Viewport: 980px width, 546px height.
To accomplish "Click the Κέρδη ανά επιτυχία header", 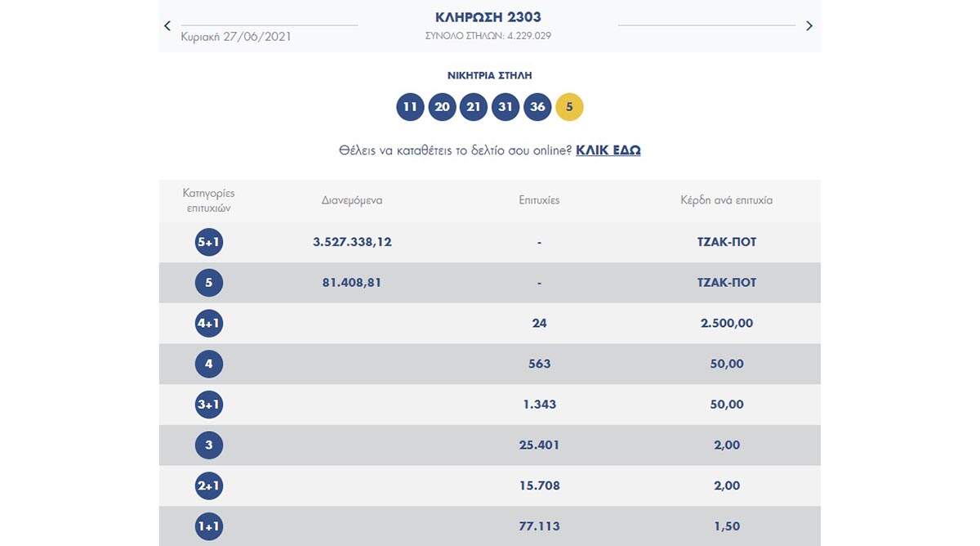I will (726, 200).
